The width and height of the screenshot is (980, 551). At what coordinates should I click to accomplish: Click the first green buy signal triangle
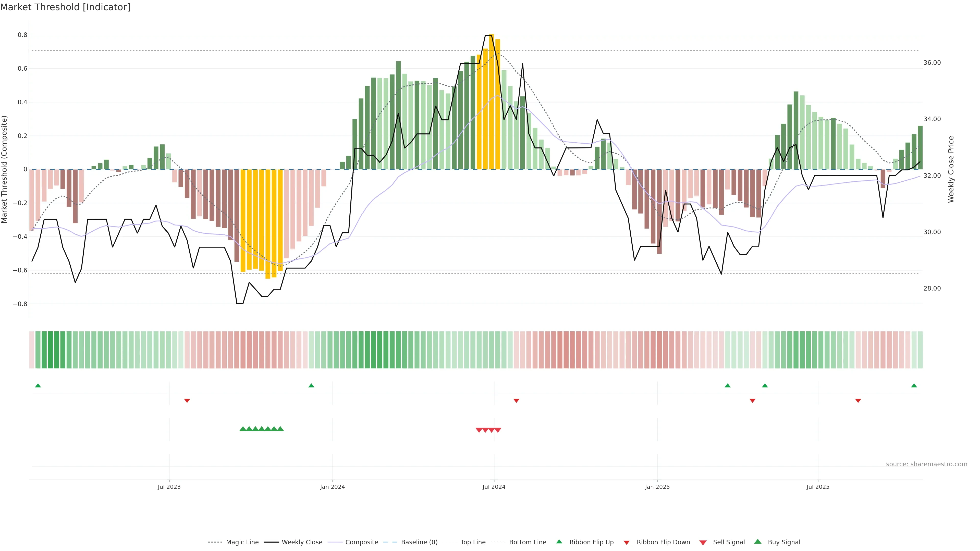[243, 429]
